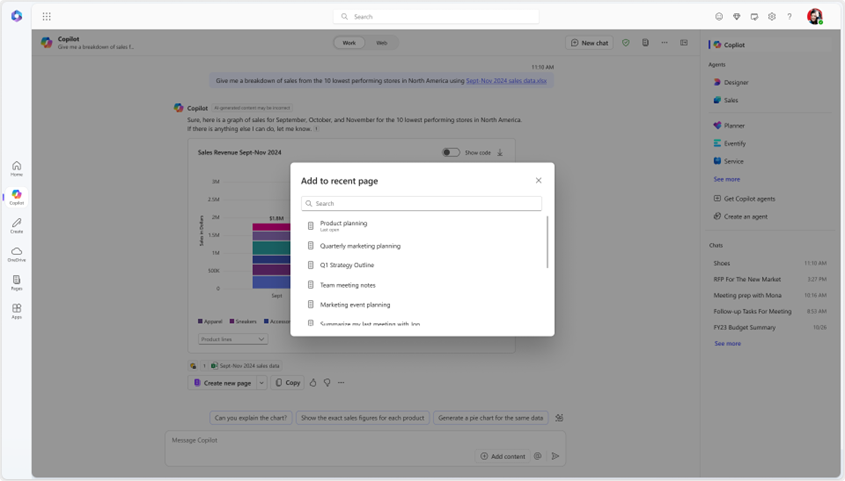Open the settings gear icon
This screenshot has height=481, width=845.
tap(772, 17)
